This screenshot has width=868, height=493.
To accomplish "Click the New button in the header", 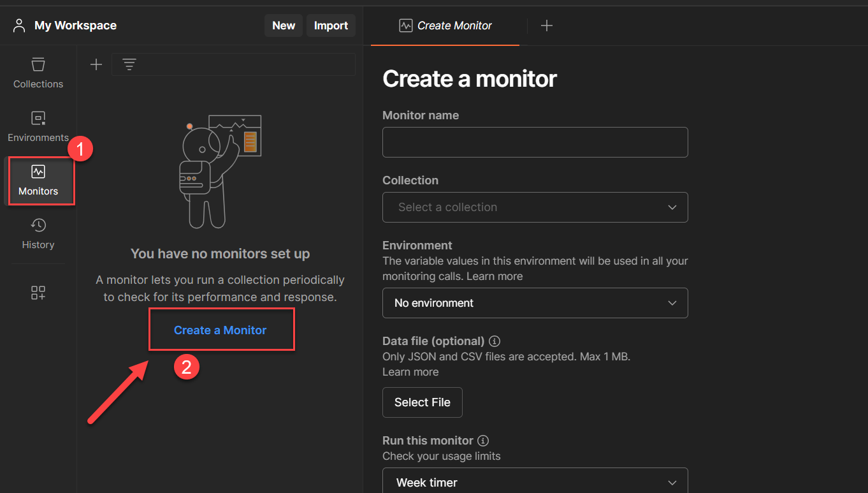I will pos(283,26).
